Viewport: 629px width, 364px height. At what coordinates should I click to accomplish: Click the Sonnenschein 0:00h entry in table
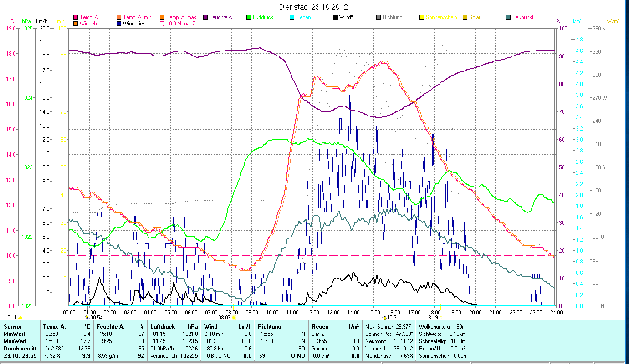pyautogui.click(x=442, y=356)
